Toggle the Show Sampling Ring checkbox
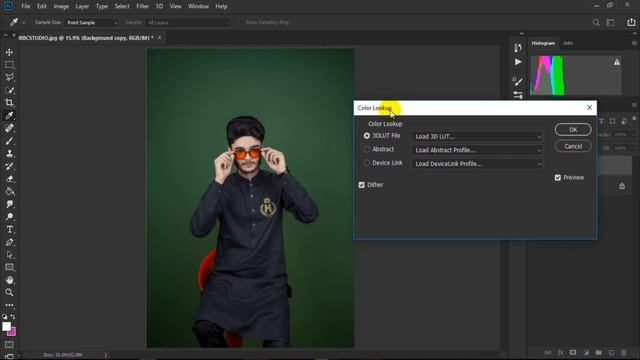The image size is (640, 360). pyautogui.click(x=241, y=22)
